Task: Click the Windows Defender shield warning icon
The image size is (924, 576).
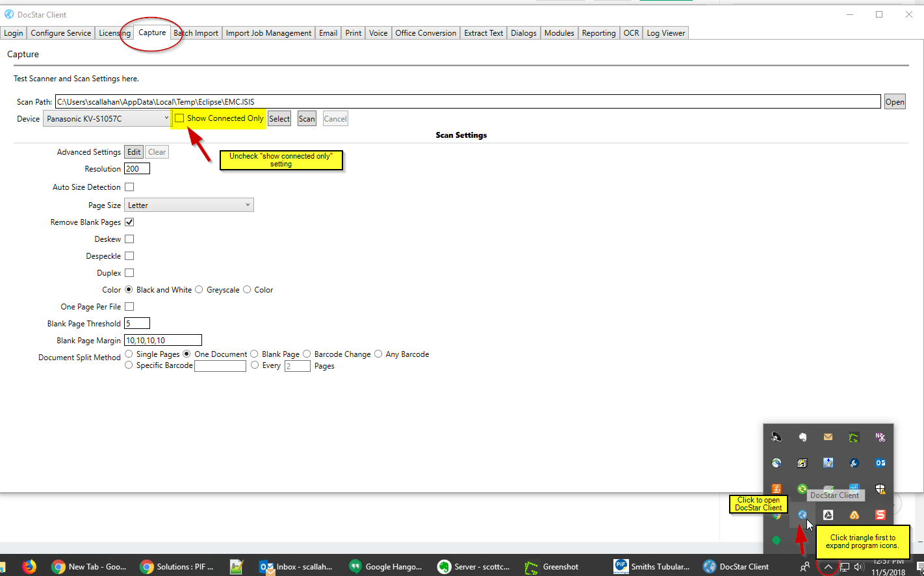Action: pos(880,489)
